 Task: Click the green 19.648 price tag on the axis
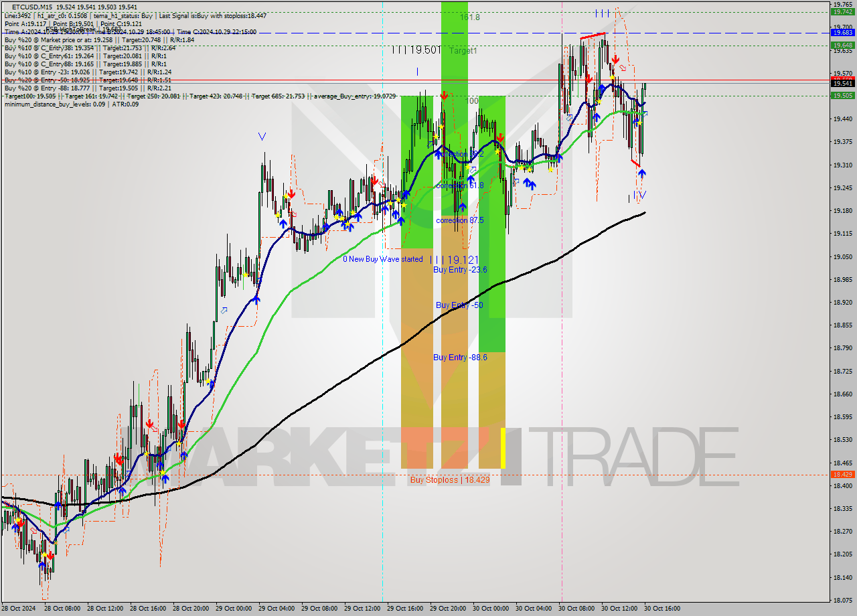click(842, 45)
